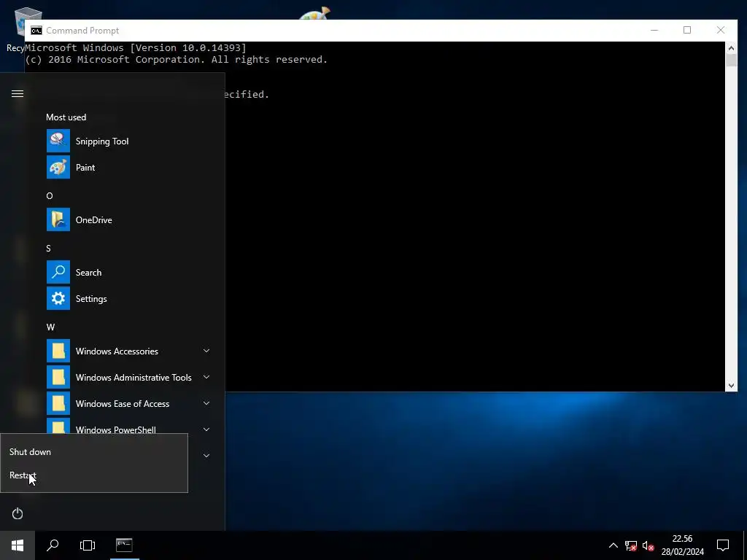Click the hamburger menu icon in Start
Screen dimensions: 747x560
point(18,93)
